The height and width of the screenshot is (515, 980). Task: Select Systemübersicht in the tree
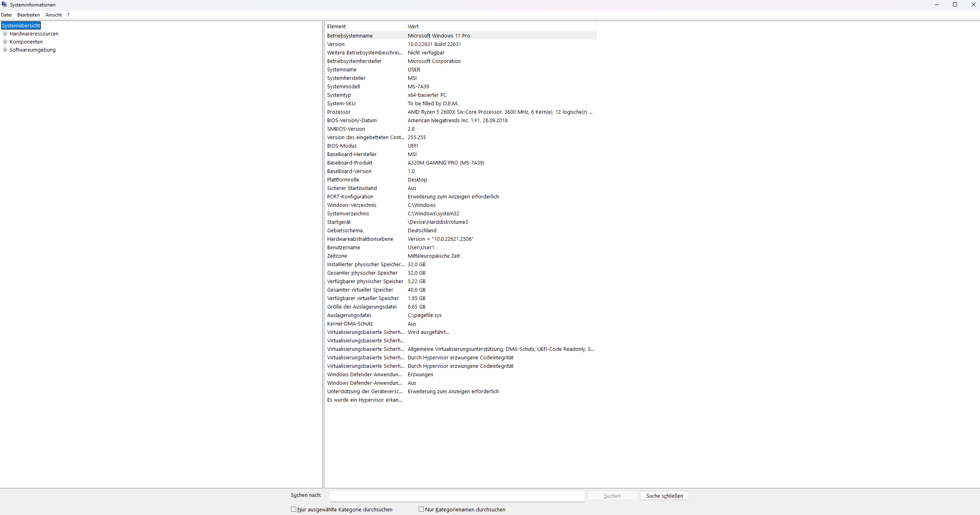[21, 26]
